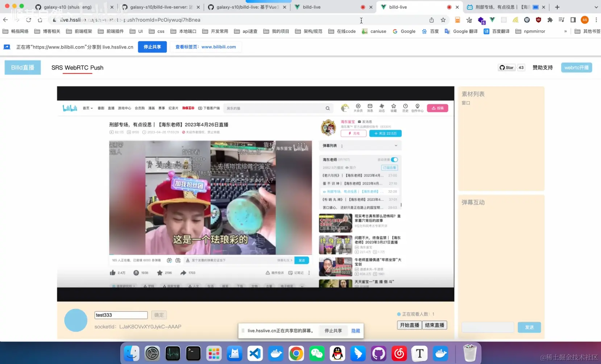Open the 畅指网络 bookmark folder
Viewport: 601px width, 364px height.
tap(16, 32)
